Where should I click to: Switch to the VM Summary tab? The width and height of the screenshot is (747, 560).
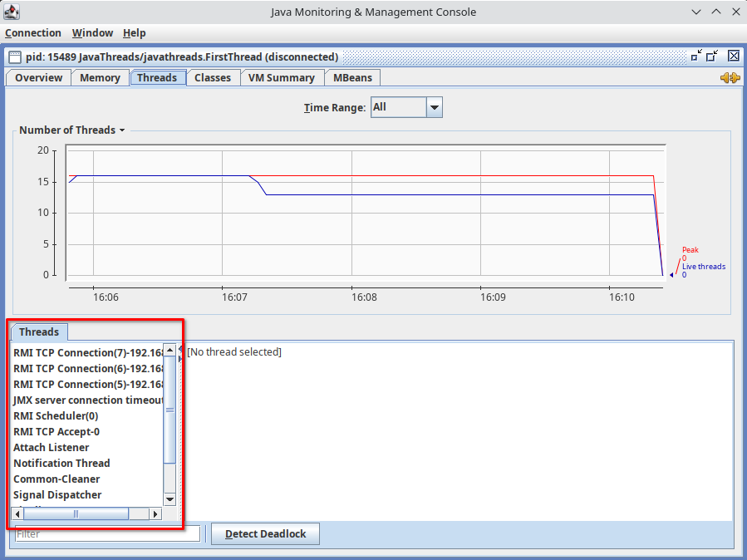pos(282,77)
